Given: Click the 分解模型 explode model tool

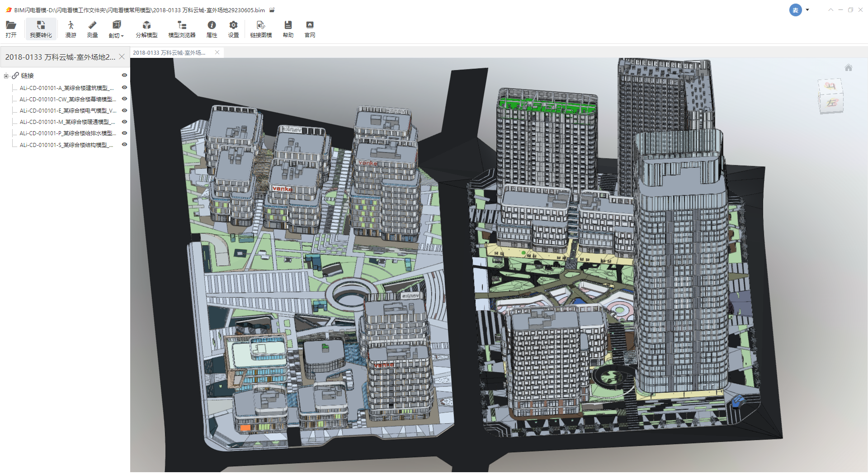Looking at the screenshot, I should [x=146, y=29].
